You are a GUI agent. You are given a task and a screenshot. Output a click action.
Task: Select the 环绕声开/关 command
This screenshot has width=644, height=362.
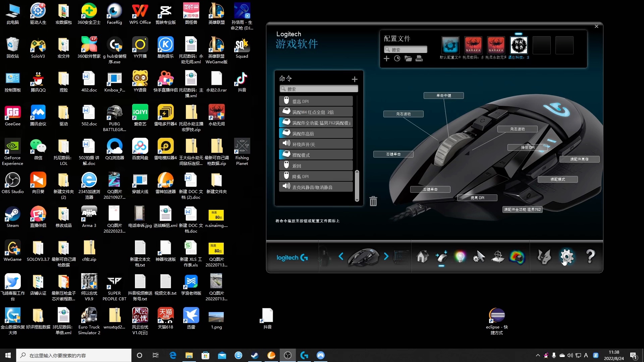pos(316,144)
